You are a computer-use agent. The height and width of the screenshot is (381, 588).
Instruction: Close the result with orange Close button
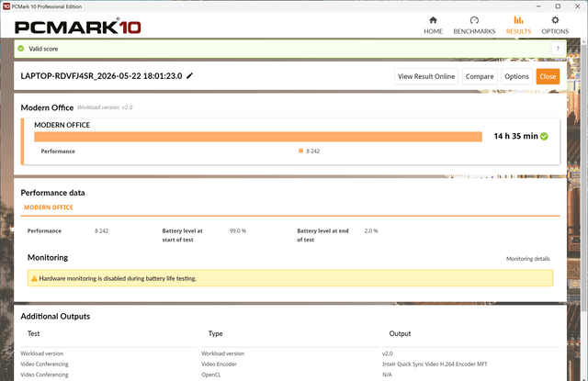coord(548,76)
